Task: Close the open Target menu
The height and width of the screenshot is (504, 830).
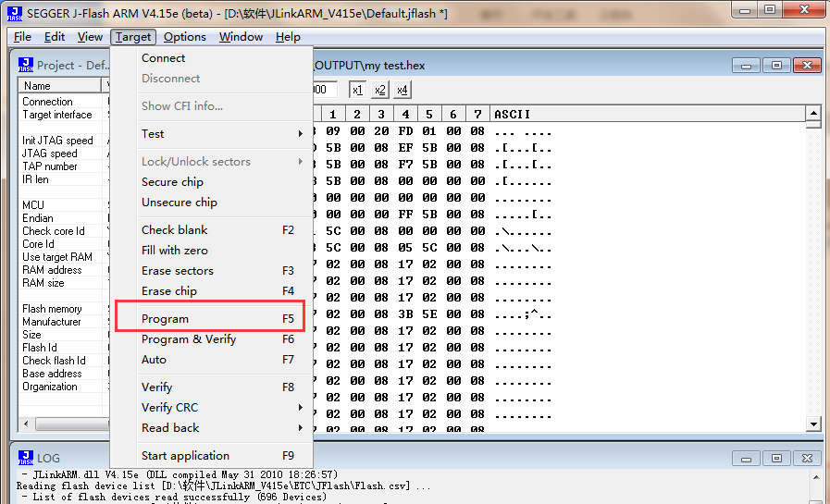Action: click(x=133, y=36)
